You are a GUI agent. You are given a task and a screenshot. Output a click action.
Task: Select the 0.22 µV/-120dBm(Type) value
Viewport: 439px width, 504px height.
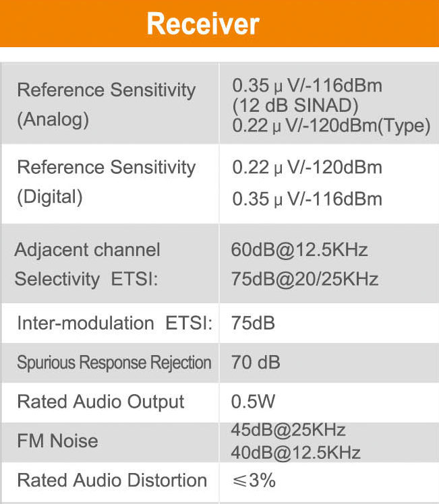tap(331, 126)
